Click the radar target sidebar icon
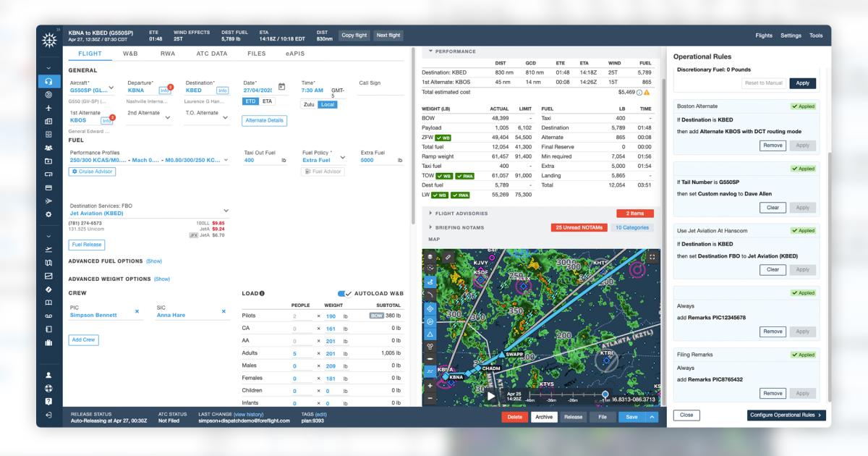 pyautogui.click(x=48, y=95)
